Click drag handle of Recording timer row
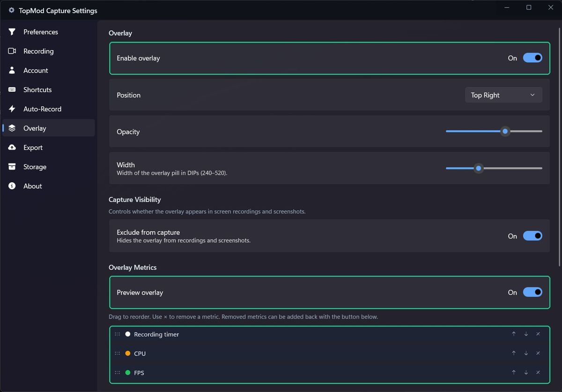Screen dimensions: 562x392 [118, 334]
